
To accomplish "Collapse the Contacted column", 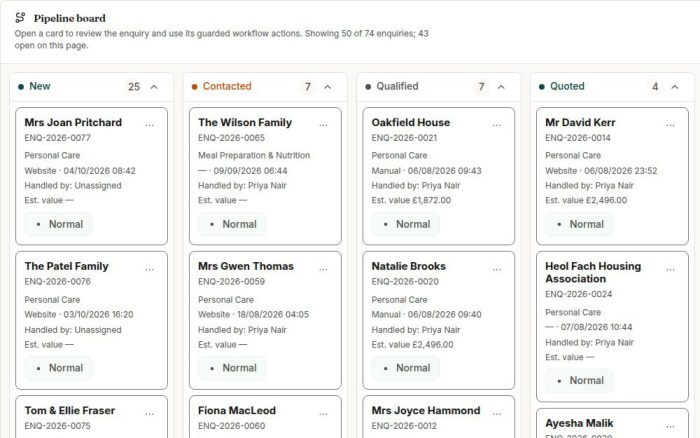I will (328, 87).
